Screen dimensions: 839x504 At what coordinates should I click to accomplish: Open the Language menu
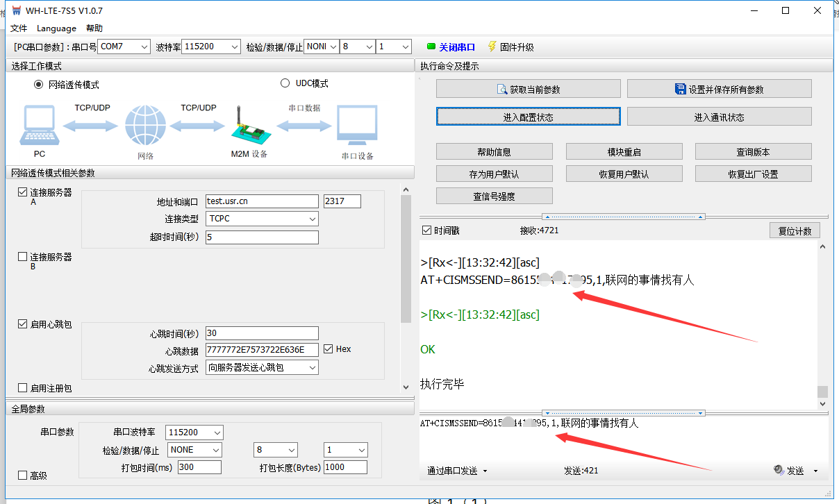56,28
